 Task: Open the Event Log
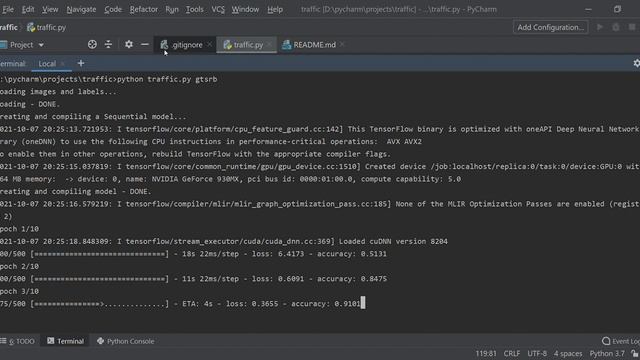[x=620, y=341]
